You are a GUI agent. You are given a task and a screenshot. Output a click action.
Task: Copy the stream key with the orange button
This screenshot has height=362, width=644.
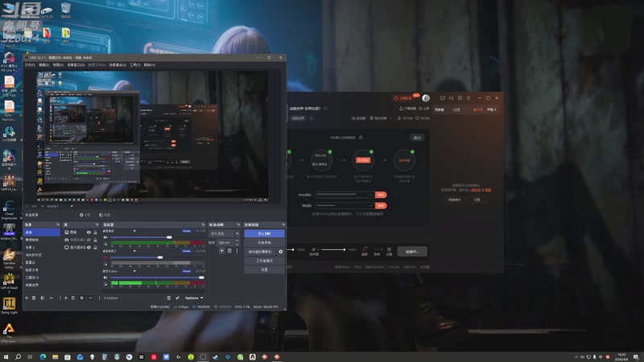coord(381,205)
